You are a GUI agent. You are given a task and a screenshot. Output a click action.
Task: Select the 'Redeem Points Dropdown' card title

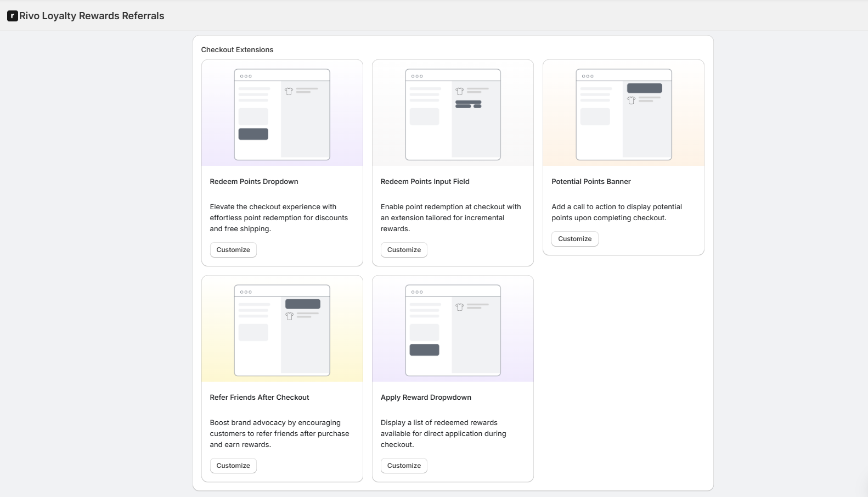click(x=254, y=182)
